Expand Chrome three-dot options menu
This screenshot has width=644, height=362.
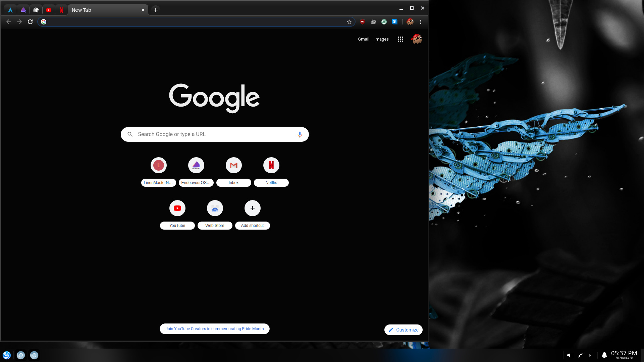(421, 22)
